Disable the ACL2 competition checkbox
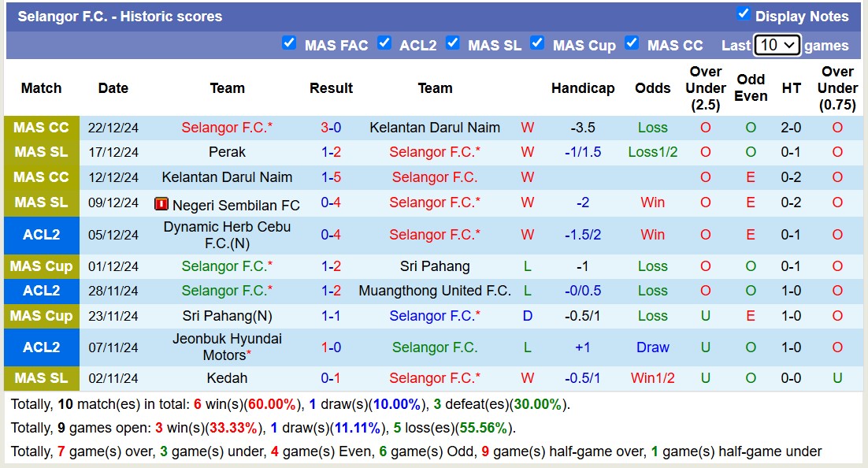 point(384,43)
